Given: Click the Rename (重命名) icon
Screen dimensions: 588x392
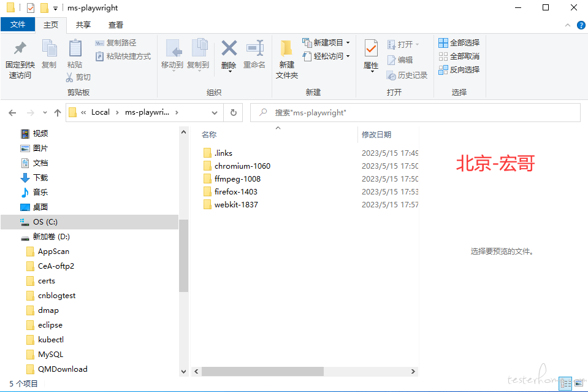Looking at the screenshot, I should (x=254, y=48).
